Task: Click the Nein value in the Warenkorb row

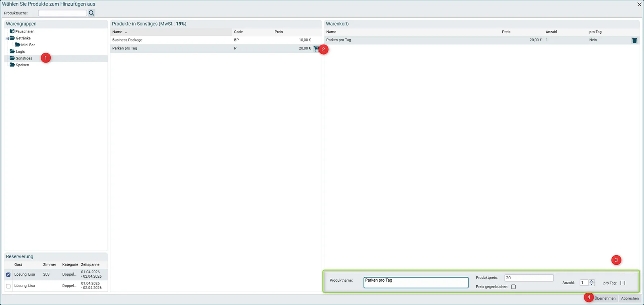Action: pos(593,40)
